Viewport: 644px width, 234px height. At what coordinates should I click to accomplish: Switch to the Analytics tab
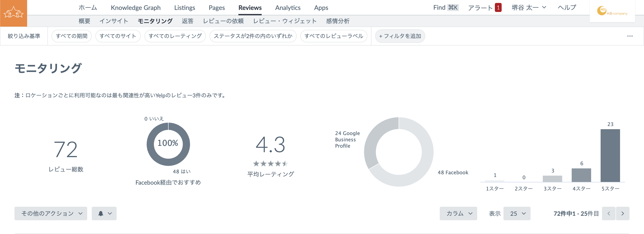click(287, 8)
